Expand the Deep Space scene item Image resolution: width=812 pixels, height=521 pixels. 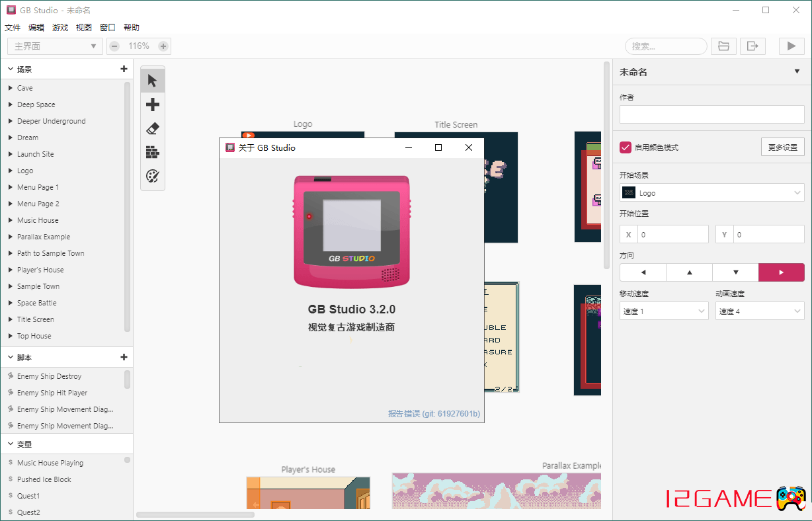11,104
